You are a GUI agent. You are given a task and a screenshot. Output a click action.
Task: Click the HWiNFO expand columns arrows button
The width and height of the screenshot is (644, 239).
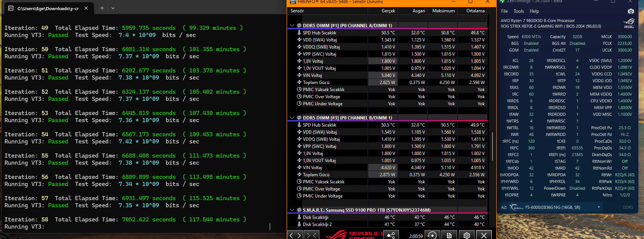pos(296,235)
